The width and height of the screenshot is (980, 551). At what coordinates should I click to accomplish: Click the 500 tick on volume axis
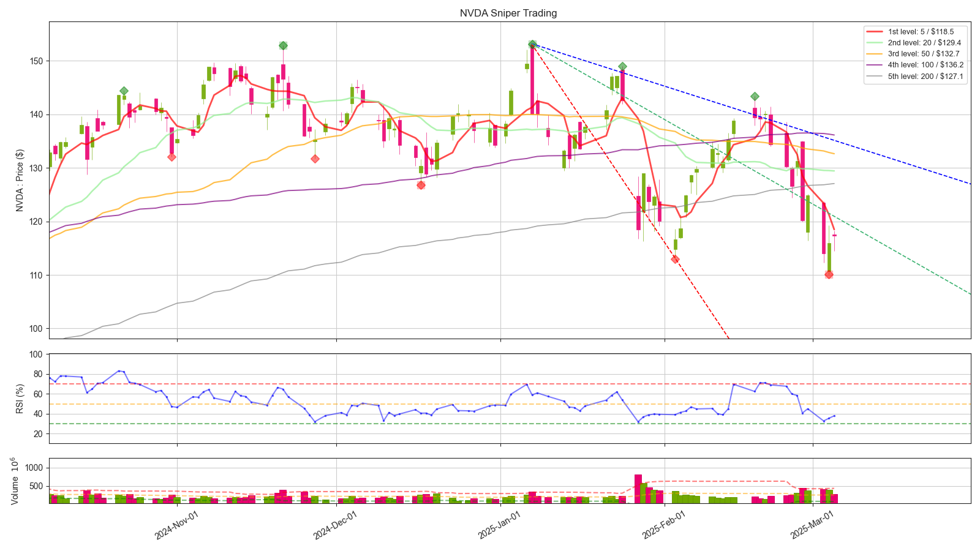tap(37, 486)
